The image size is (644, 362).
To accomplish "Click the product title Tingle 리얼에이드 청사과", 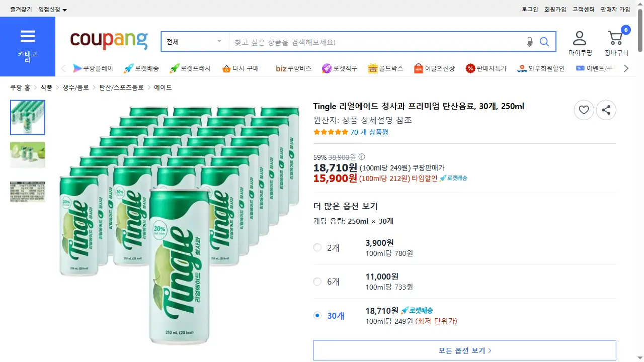I will tap(419, 106).
